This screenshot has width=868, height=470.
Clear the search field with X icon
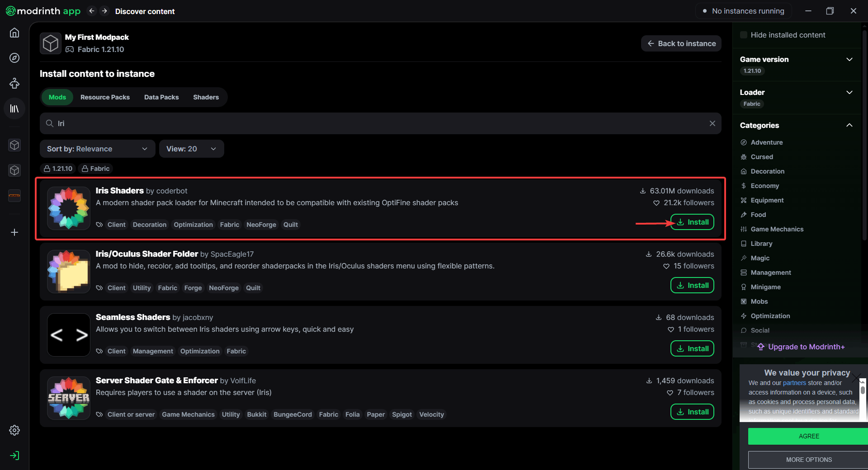click(x=712, y=123)
